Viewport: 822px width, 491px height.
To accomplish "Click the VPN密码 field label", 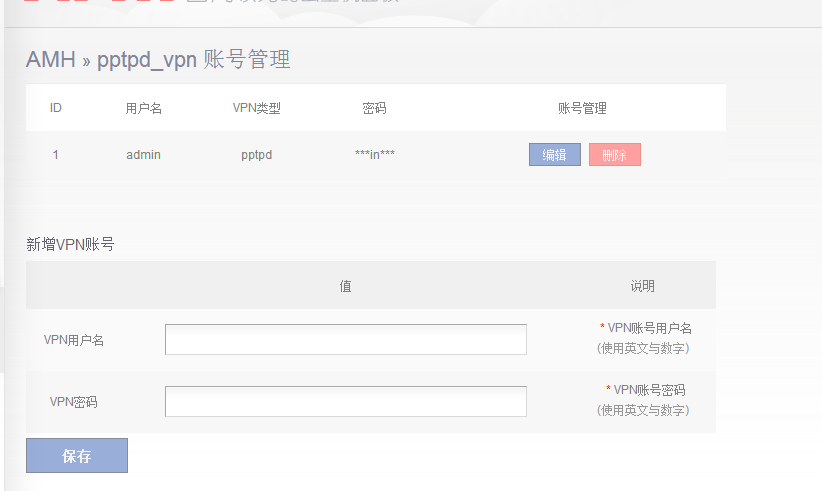I will pyautogui.click(x=74, y=402).
